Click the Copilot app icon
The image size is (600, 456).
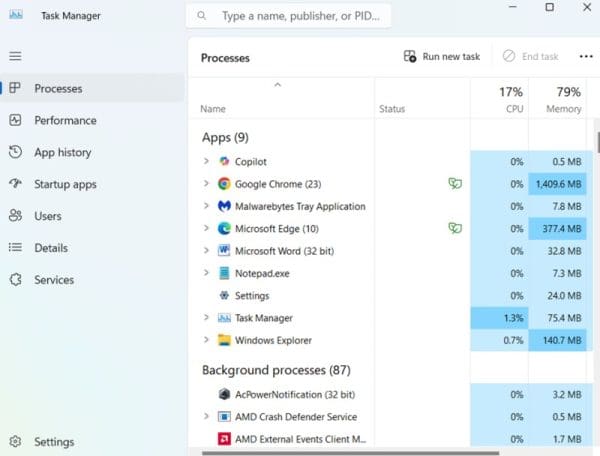(x=225, y=161)
